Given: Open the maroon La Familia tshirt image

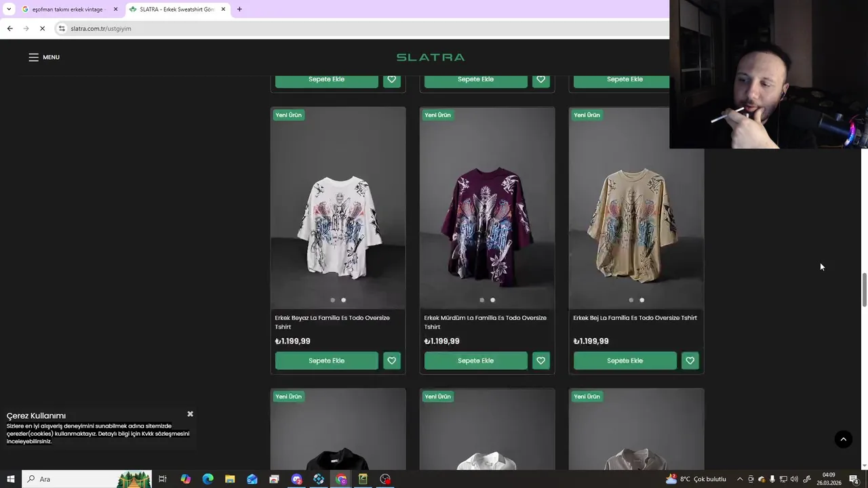Looking at the screenshot, I should coord(487,207).
